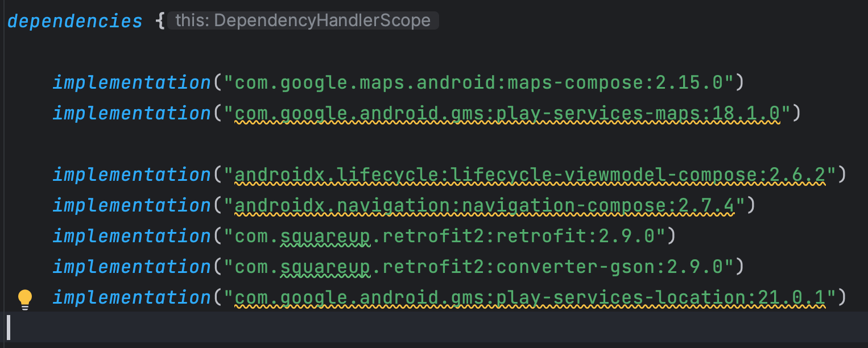Click implementation keyword beside the lightbulb
Viewport: 868px width, 348px height.
[x=132, y=297]
